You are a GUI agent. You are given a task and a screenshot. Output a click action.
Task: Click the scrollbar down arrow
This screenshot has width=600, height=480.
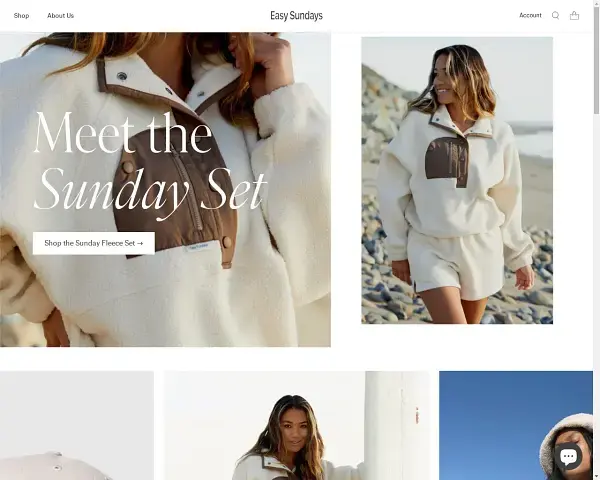pos(596,477)
